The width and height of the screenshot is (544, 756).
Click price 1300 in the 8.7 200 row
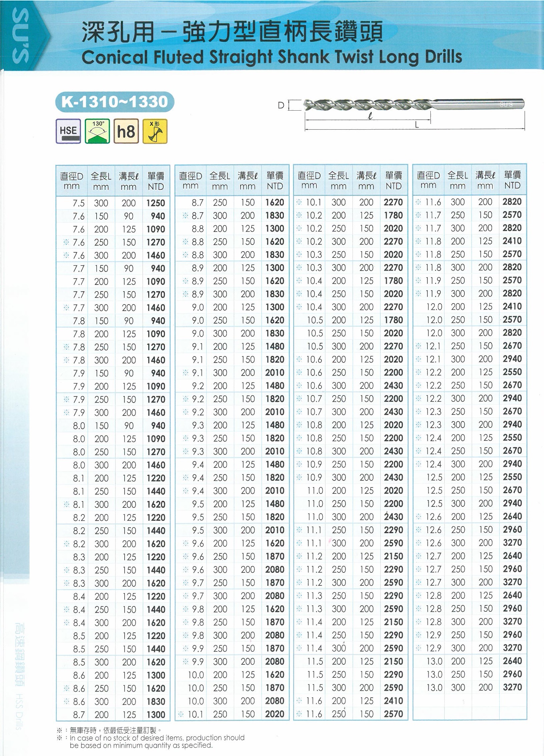tap(156, 714)
